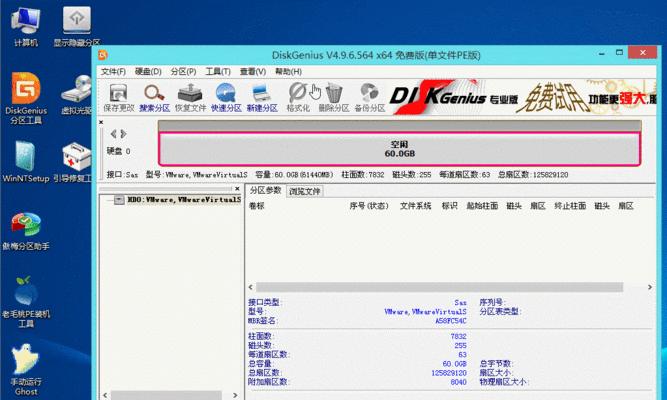Select the 60.0GB free space bar
The width and height of the screenshot is (667, 400).
(399, 149)
